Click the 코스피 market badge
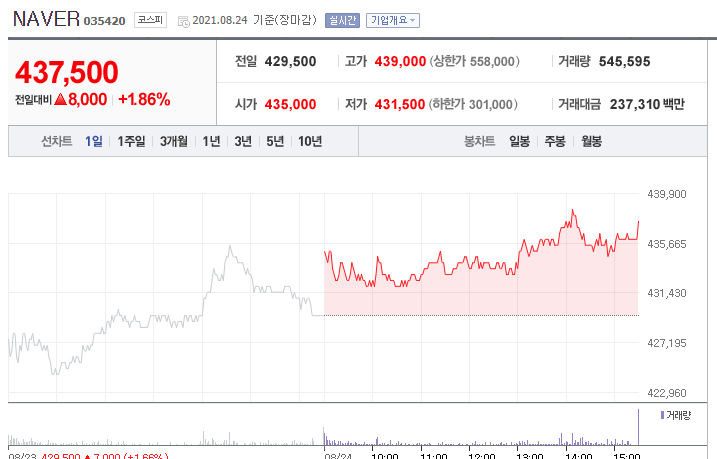 (150, 20)
